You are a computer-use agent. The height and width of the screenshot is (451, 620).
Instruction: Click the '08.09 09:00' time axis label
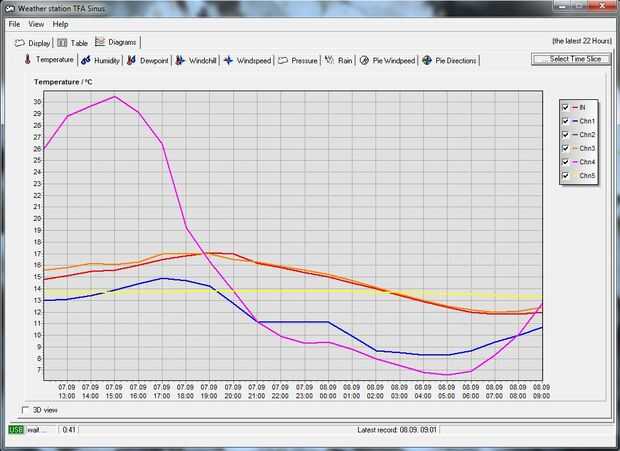pos(541,391)
